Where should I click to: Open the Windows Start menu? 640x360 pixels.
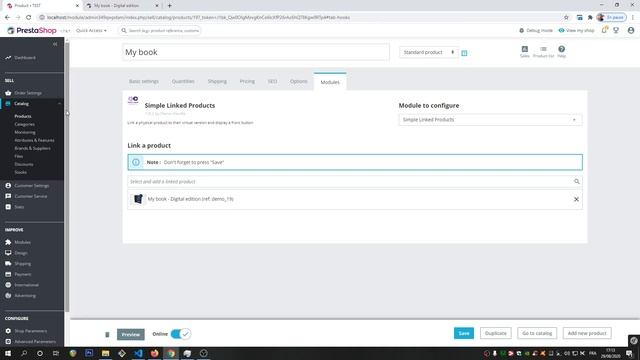[8, 353]
